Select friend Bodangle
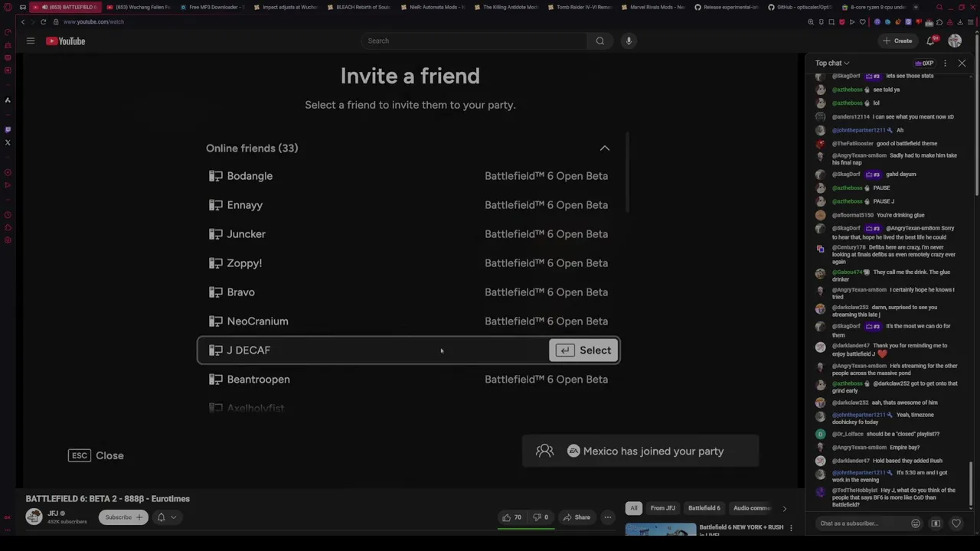Screen dimensions: 980x551 tap(409, 176)
